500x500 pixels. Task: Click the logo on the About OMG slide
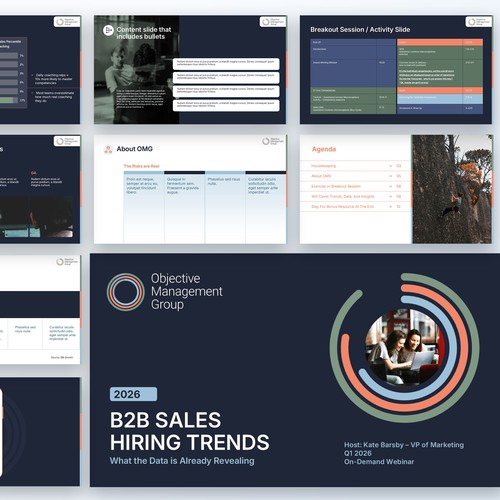pyautogui.click(x=273, y=141)
